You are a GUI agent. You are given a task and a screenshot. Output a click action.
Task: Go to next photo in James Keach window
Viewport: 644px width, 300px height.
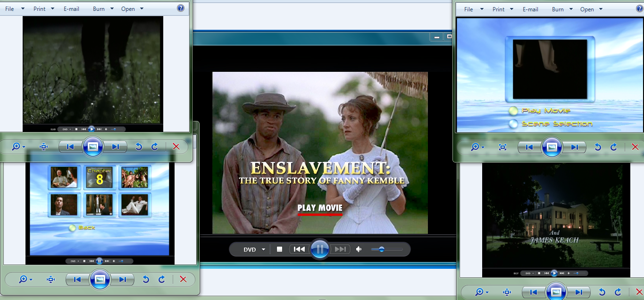(578, 291)
